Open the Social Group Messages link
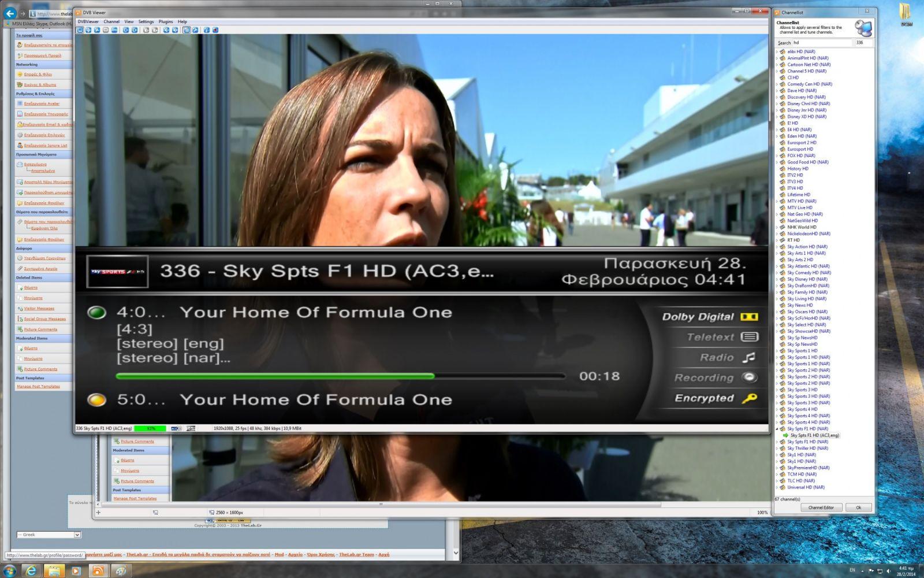The width and height of the screenshot is (924, 578). tap(45, 318)
